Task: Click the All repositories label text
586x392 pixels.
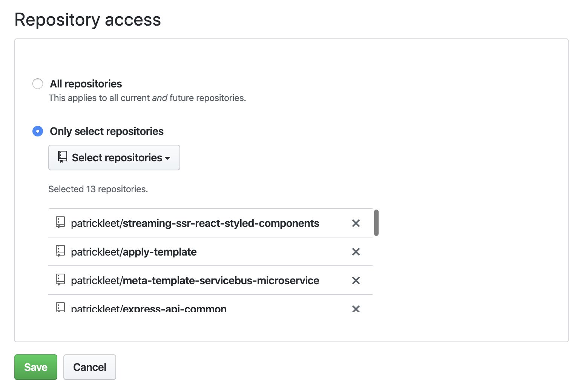Action: pos(86,84)
